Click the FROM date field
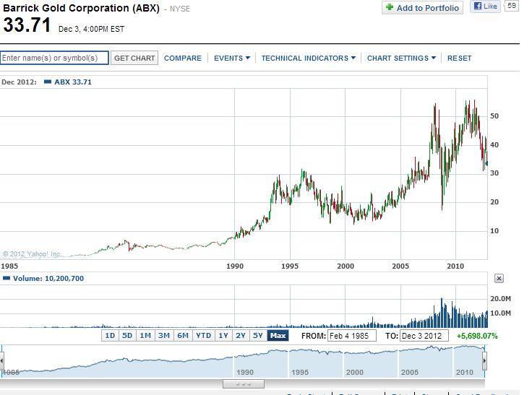 click(352, 336)
